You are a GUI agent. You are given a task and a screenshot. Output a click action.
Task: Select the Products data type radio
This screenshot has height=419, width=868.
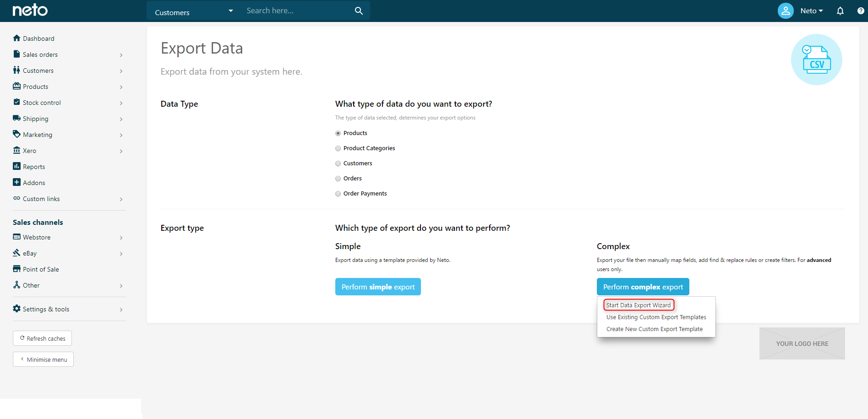click(x=338, y=133)
